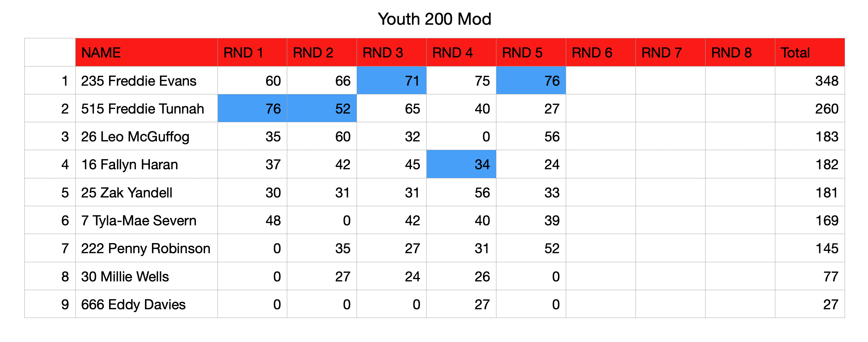Click the 25 Zak Yandell name cell
The image size is (868, 342).
[146, 192]
